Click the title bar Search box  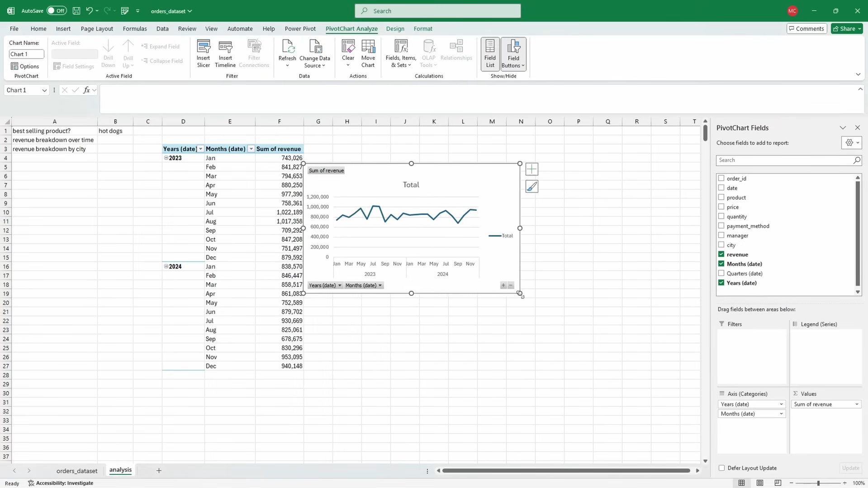point(437,11)
